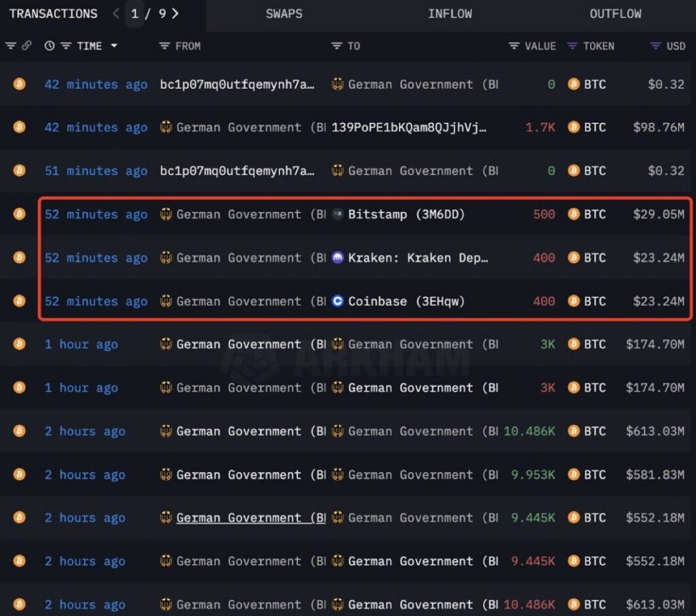Image resolution: width=696 pixels, height=616 pixels.
Task: Open the TIME sort dropdown caret
Action: pos(114,46)
